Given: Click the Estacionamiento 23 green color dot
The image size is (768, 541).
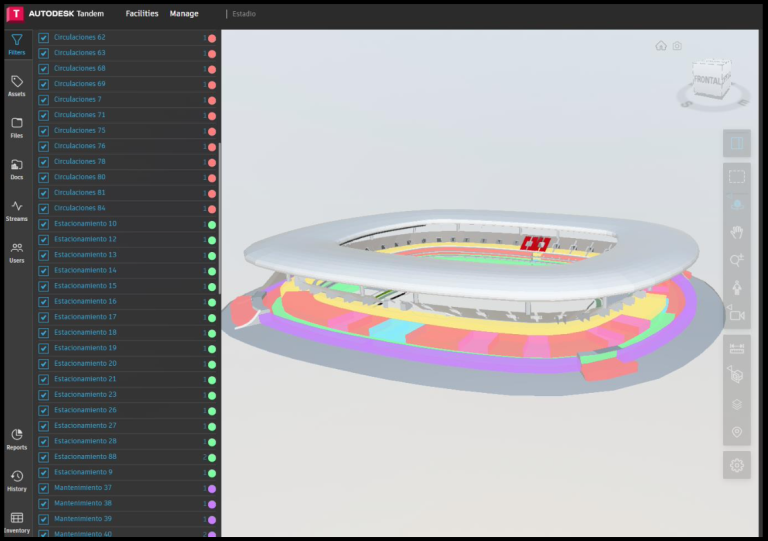Looking at the screenshot, I should coord(212,396).
